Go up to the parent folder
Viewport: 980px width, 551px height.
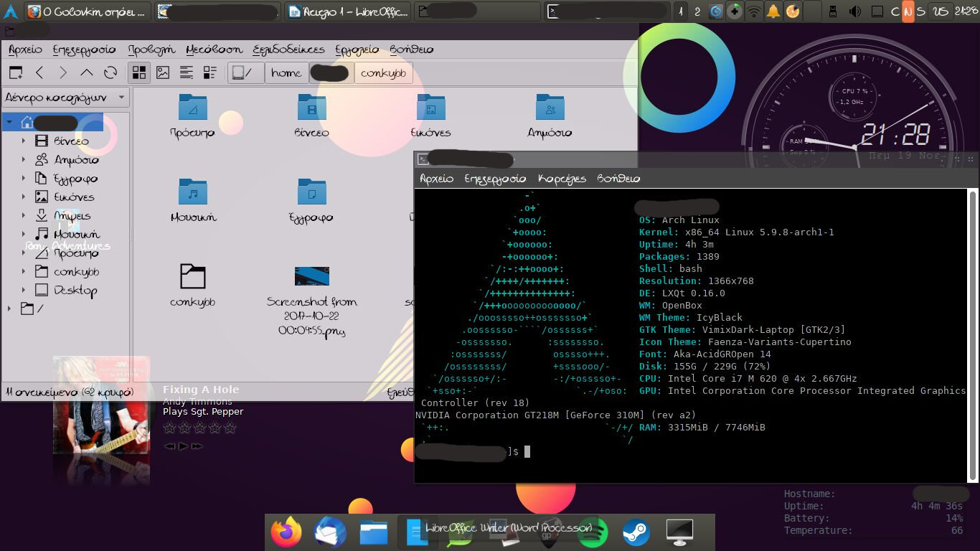coord(87,72)
